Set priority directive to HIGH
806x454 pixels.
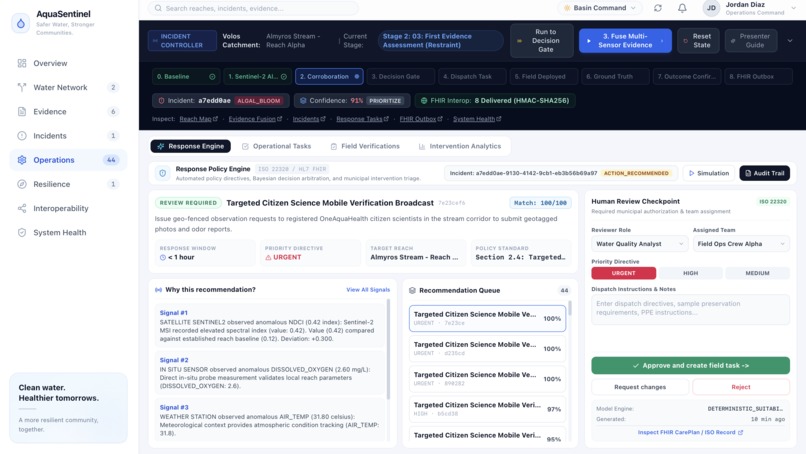690,273
